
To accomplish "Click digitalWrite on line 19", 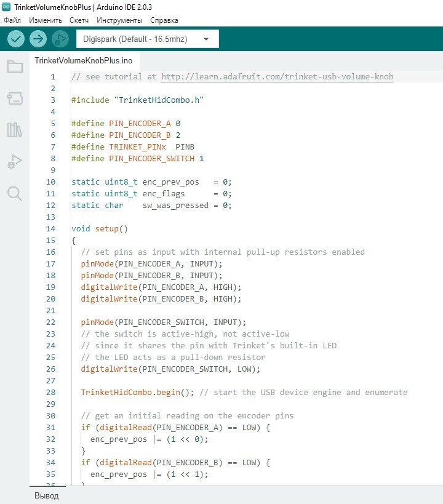I will tap(110, 287).
